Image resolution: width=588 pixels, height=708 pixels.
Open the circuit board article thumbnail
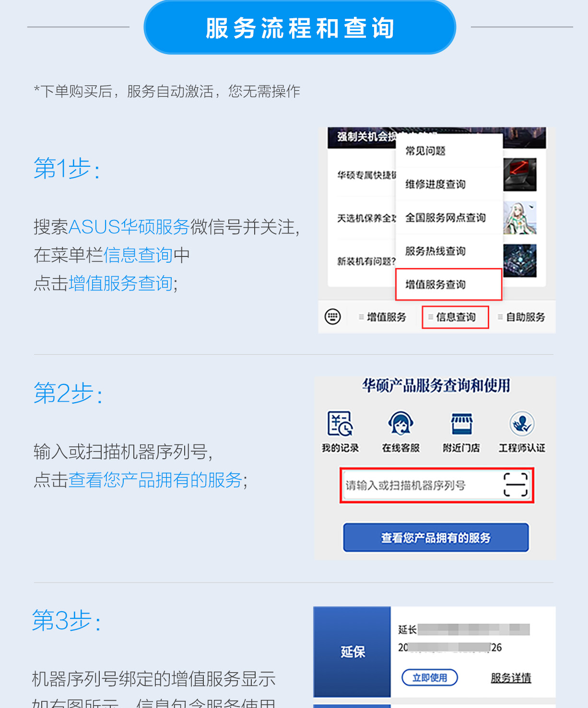(x=520, y=261)
